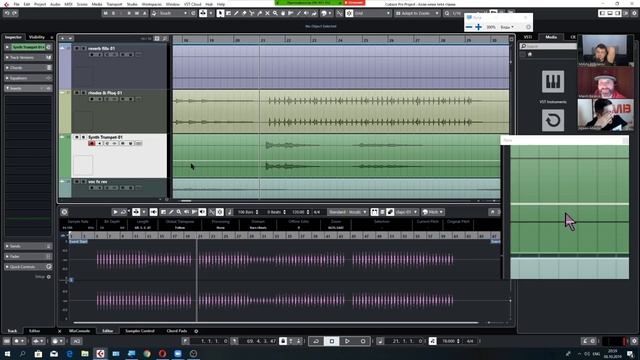640x360 pixels.
Task: Open the Studio menu
Action: coord(132,4)
